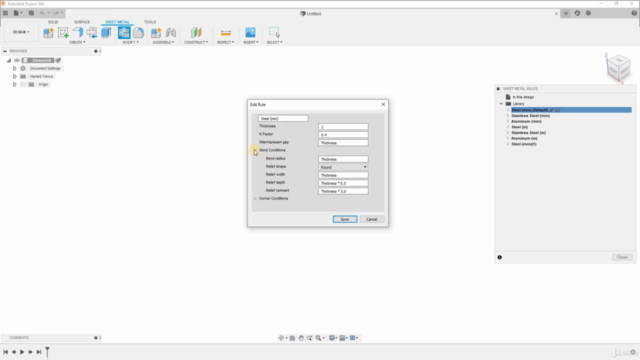Open the Select dropdown menu
The height and width of the screenshot is (360, 640).
pyautogui.click(x=274, y=42)
